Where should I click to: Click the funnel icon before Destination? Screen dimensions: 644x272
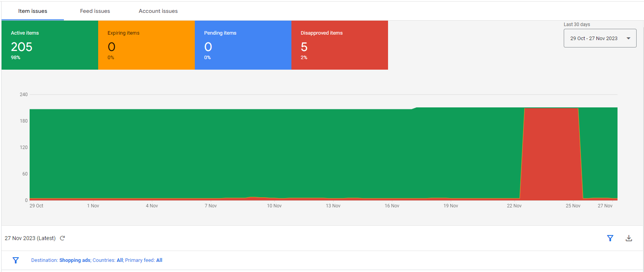click(16, 260)
